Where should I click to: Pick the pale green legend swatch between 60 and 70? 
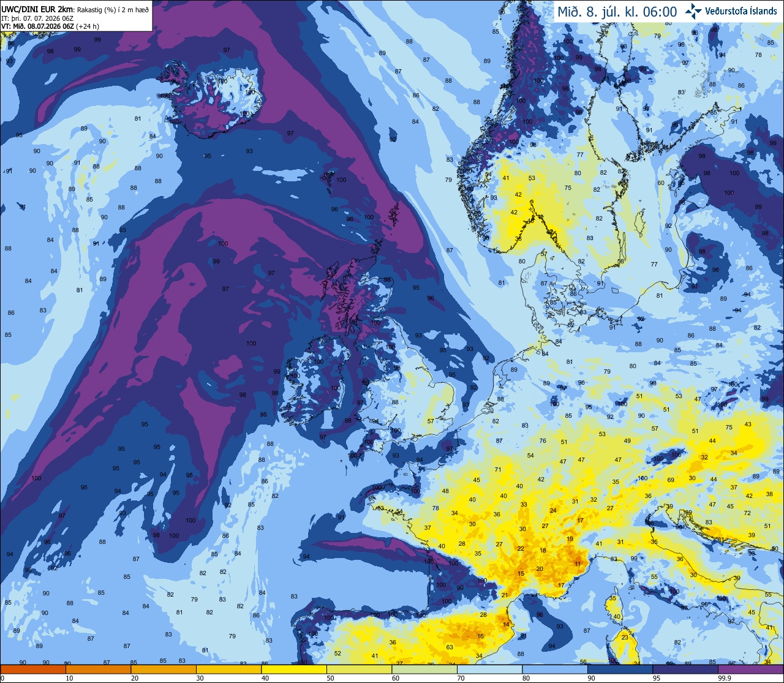tap(424, 669)
